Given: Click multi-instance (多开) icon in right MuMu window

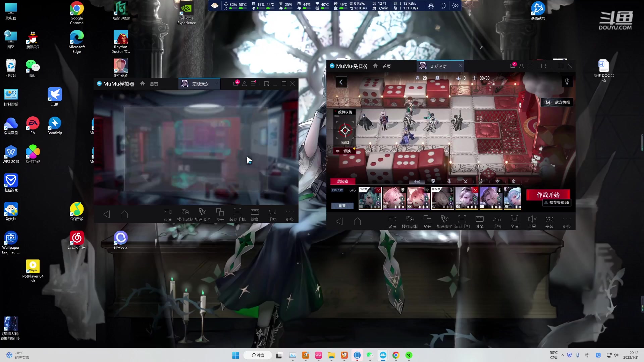Looking at the screenshot, I should tap(427, 222).
